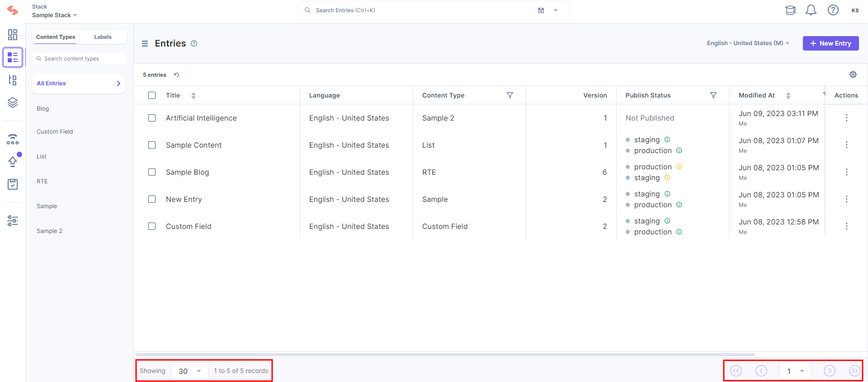Switch to the Content Types tab
868x382 pixels.
tap(56, 37)
